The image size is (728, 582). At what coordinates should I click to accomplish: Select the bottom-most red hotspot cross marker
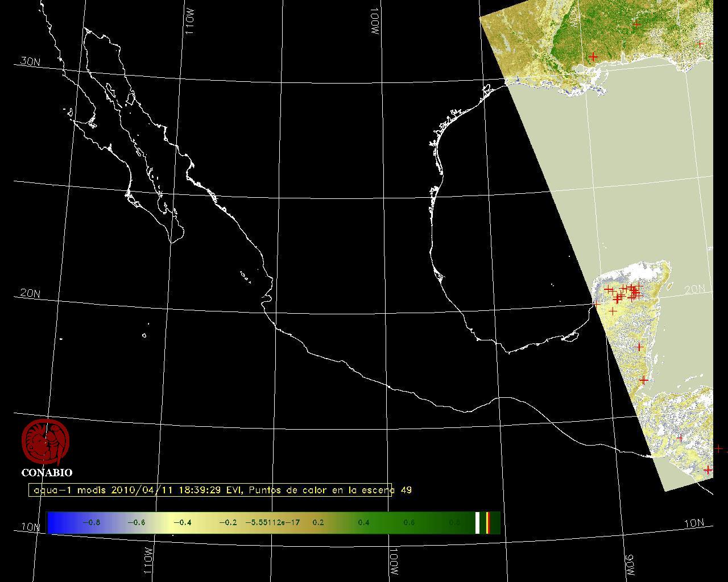[708, 469]
